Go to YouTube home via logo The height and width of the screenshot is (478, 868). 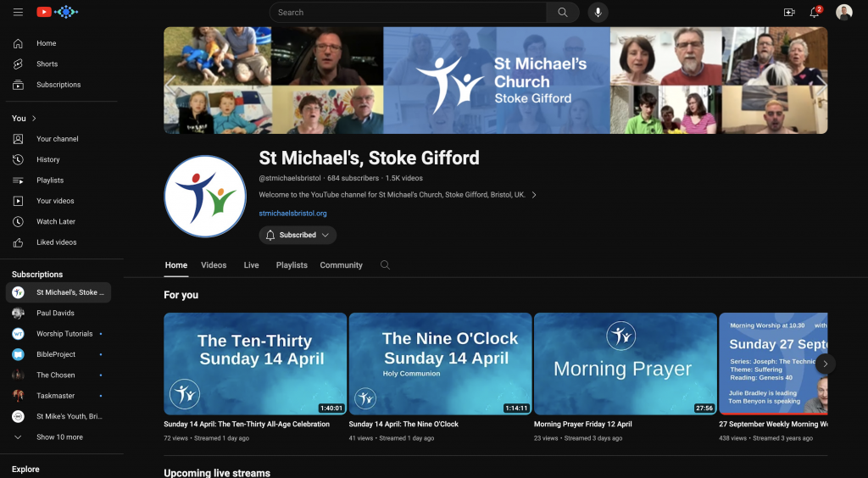57,12
